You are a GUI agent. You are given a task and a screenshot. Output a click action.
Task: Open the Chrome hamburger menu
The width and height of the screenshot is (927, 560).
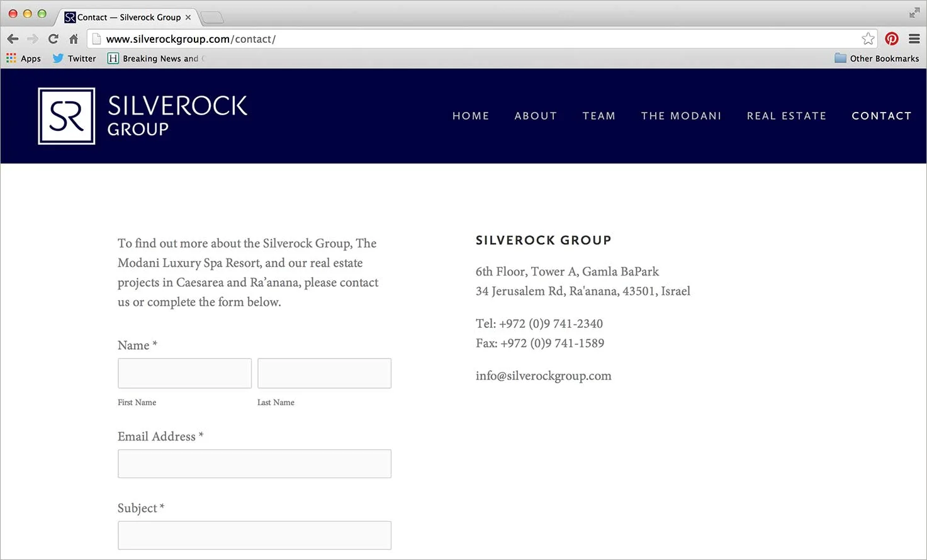tap(914, 39)
